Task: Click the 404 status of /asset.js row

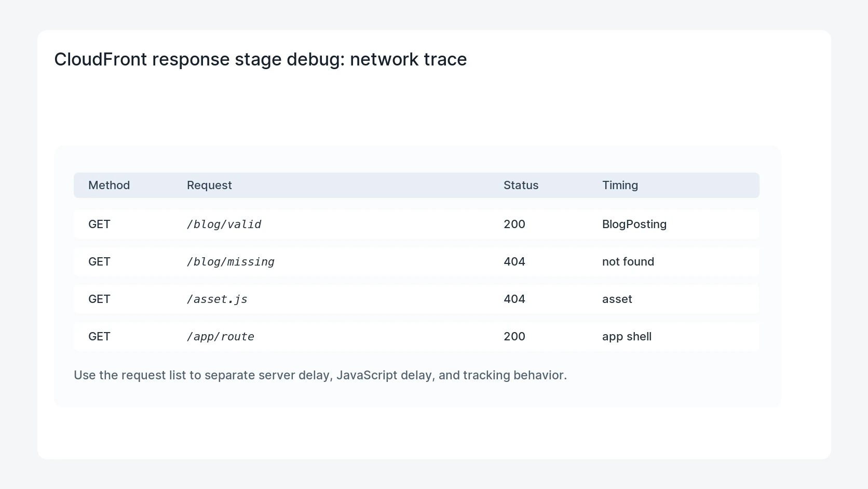Action: tap(514, 299)
